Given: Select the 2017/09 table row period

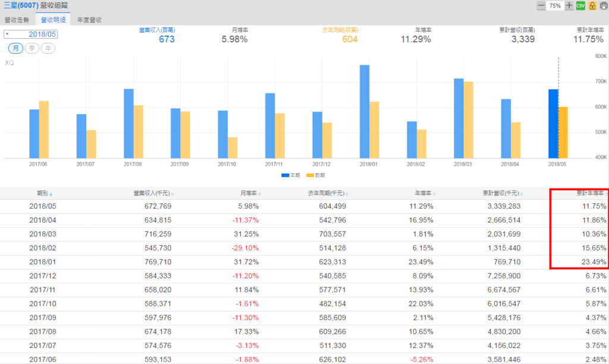Looking at the screenshot, I should click(x=43, y=318).
